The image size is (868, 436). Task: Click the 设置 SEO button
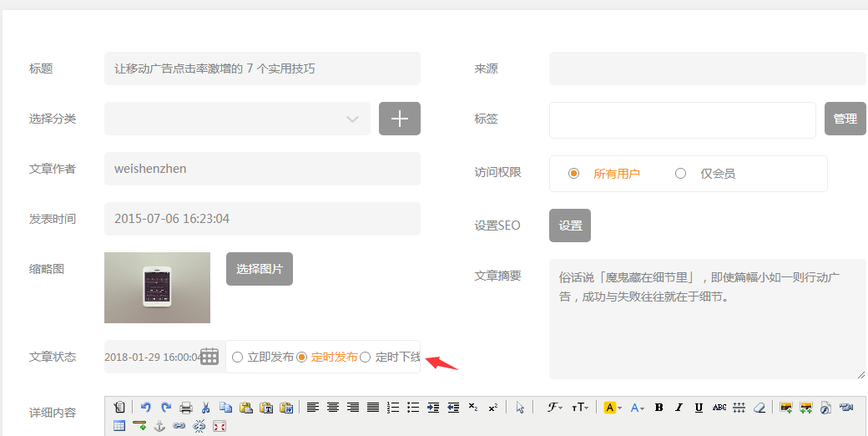[x=570, y=226]
